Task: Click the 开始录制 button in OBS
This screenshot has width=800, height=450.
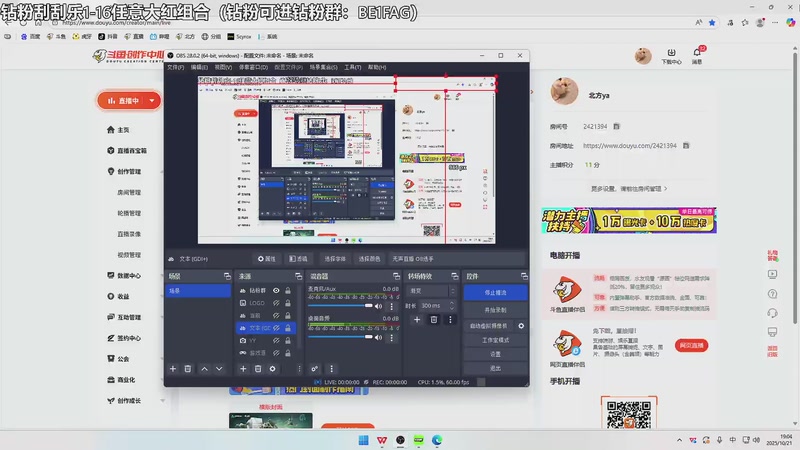Action: coord(495,310)
